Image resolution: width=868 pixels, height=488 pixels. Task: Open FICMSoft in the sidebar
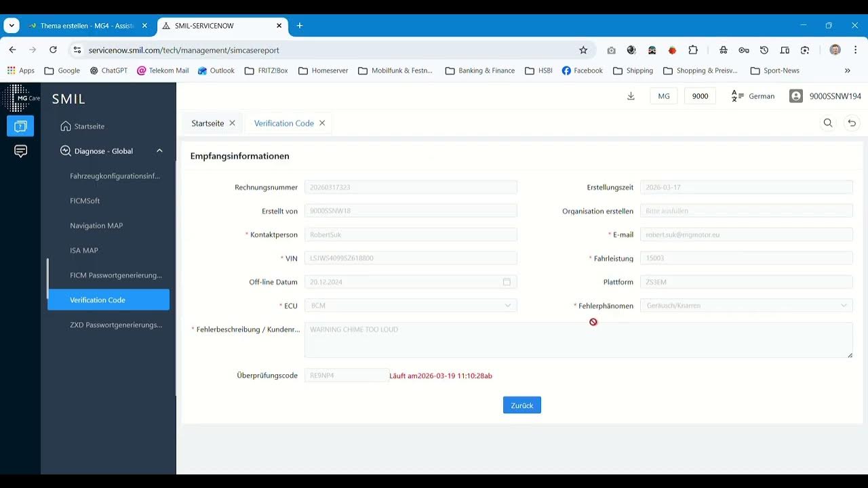click(85, 201)
